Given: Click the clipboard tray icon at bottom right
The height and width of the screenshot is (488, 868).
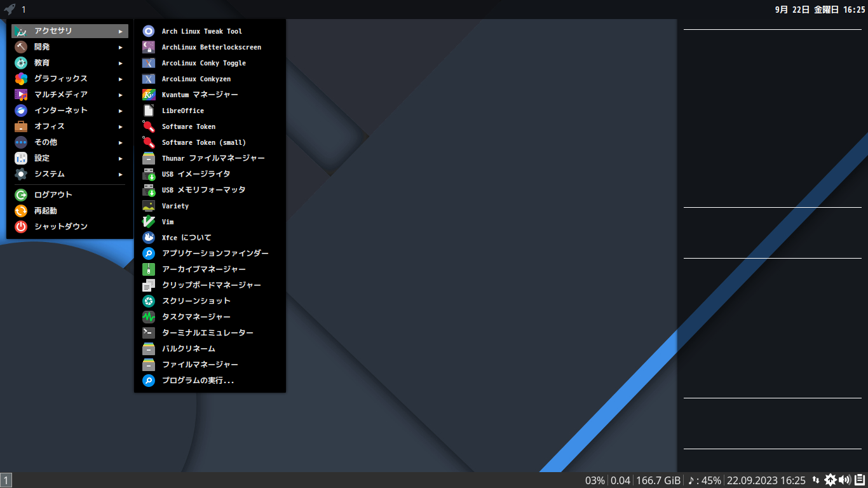Looking at the screenshot, I should 858,480.
